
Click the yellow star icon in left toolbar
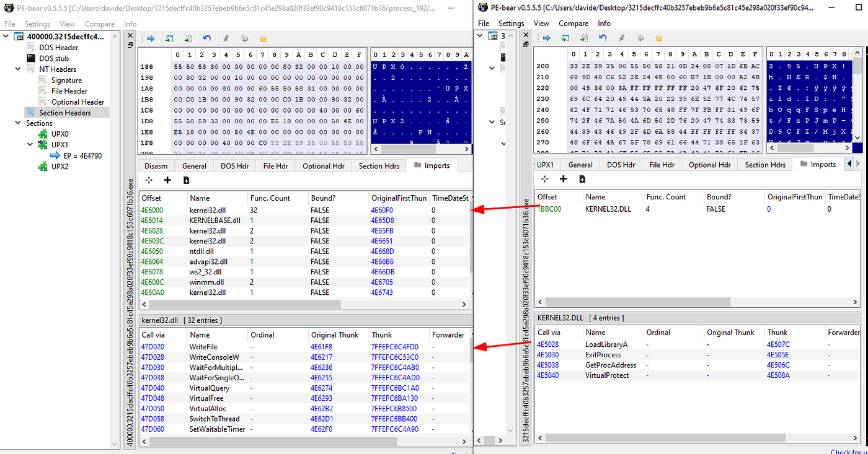point(263,38)
